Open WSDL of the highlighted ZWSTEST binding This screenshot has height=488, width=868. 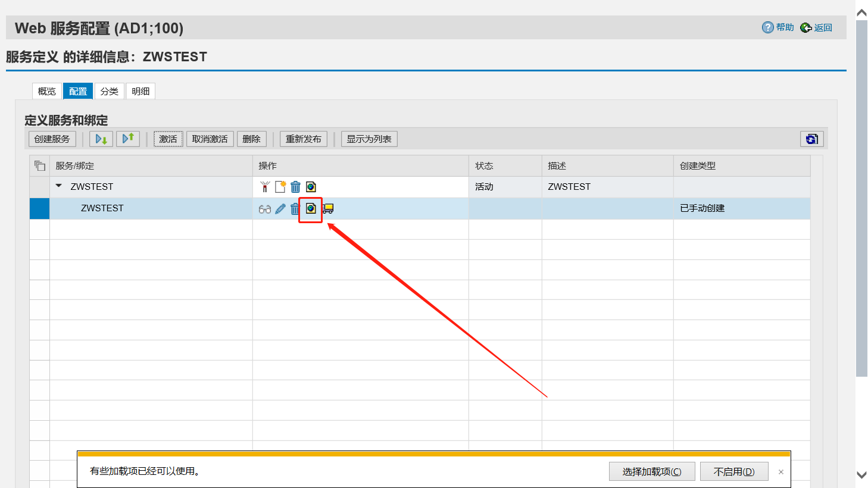[310, 208]
